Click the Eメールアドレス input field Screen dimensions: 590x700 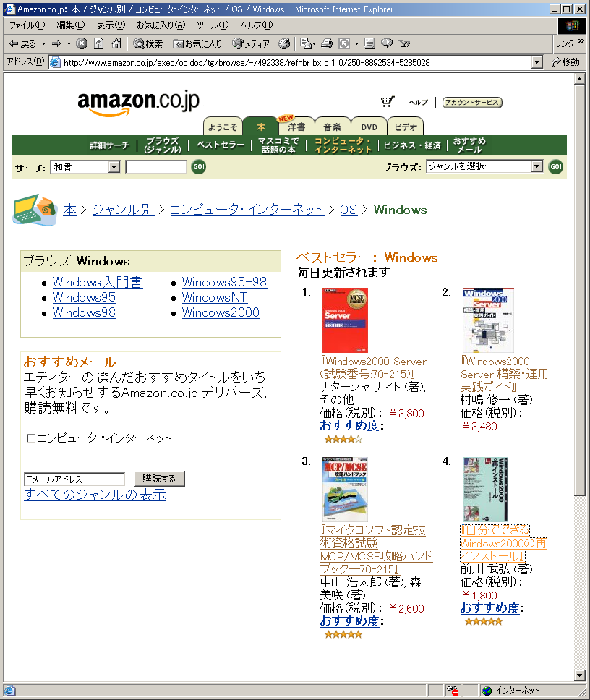coord(74,479)
